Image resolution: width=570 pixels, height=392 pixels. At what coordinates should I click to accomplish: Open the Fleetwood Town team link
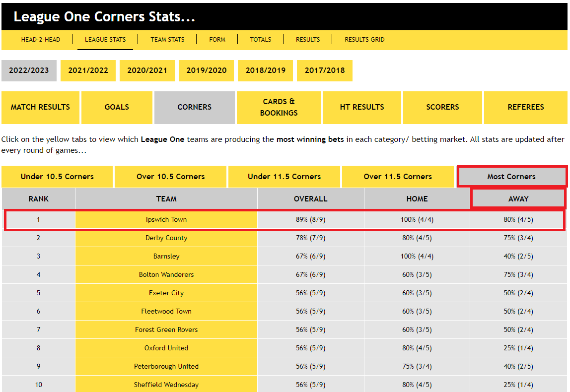(166, 311)
